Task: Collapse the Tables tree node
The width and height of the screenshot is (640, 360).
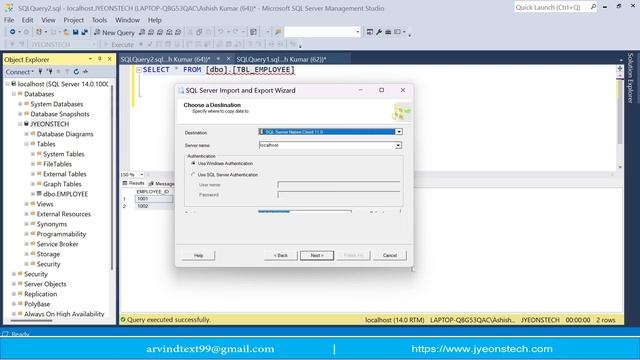Action: pos(26,144)
